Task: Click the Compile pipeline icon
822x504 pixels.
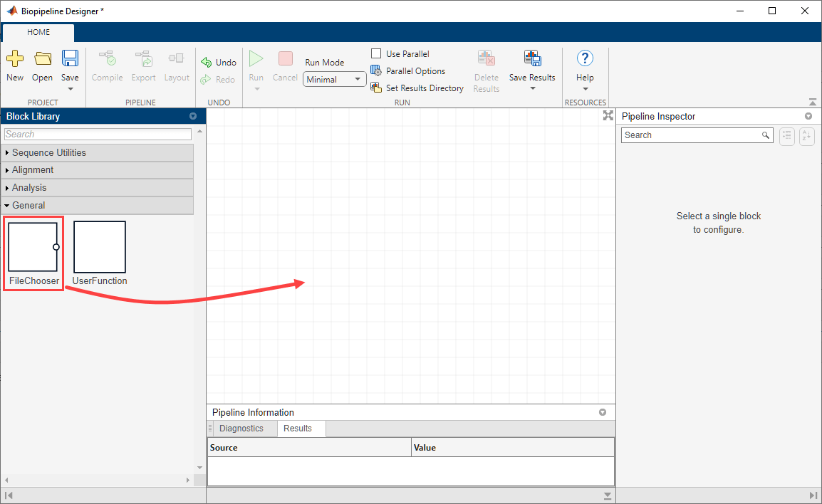Action: tap(108, 58)
